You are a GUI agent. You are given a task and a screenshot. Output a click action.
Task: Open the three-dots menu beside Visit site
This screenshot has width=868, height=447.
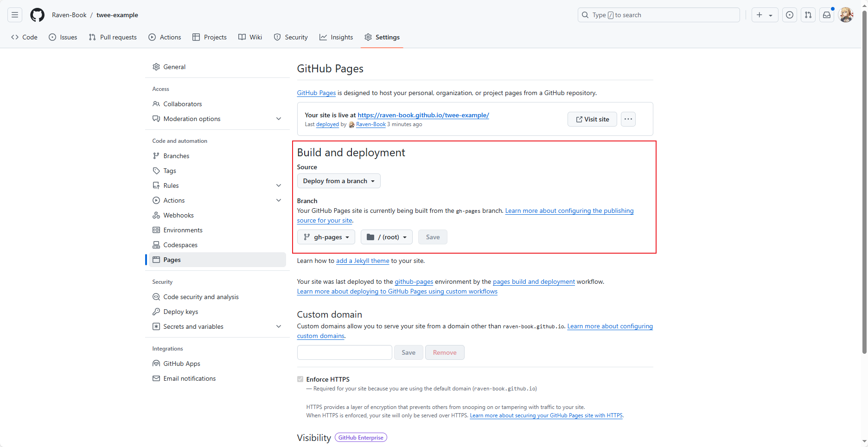tap(628, 119)
